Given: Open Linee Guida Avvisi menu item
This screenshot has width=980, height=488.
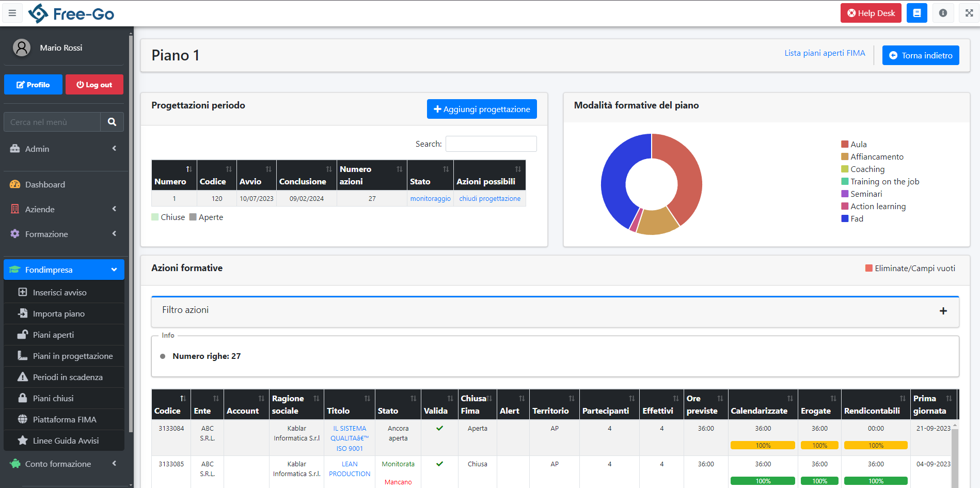Looking at the screenshot, I should (x=64, y=440).
